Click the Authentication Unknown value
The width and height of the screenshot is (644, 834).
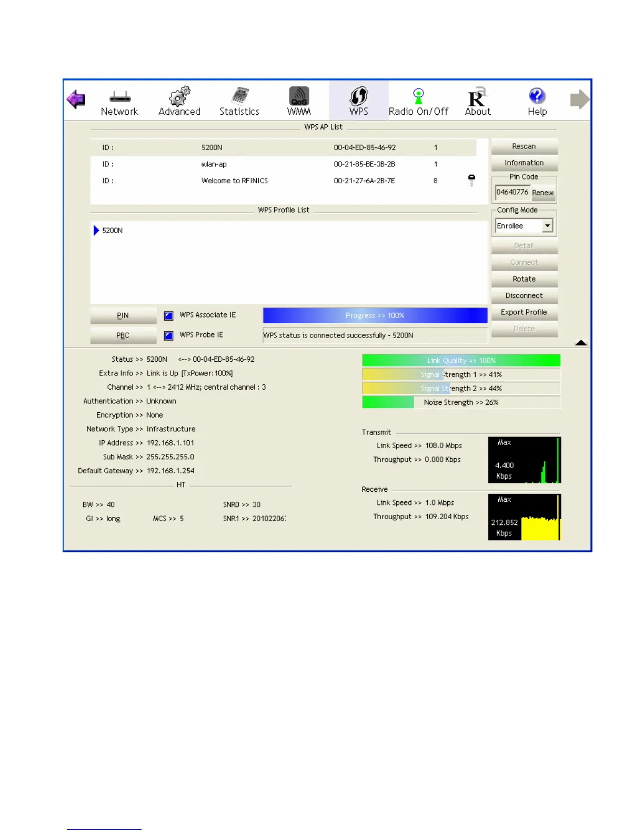(161, 401)
